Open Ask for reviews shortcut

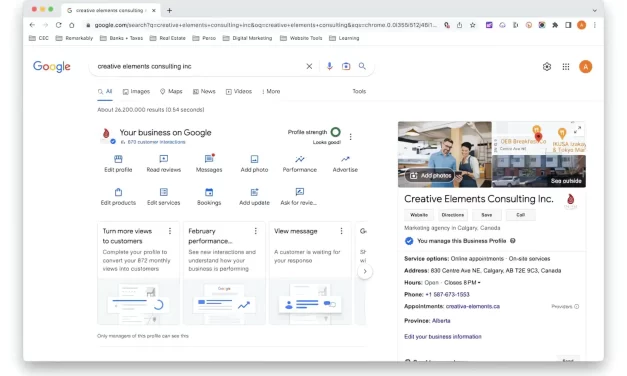(x=298, y=197)
